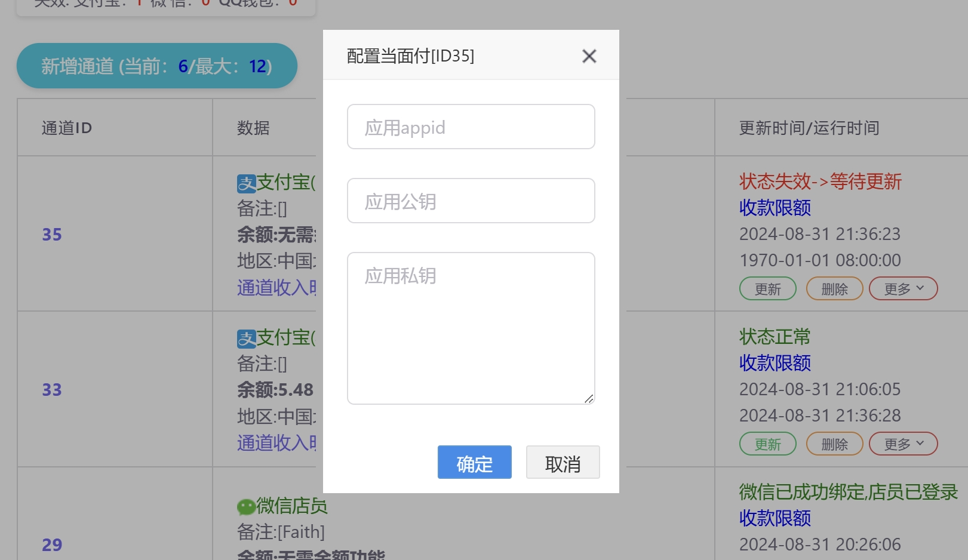Click the 数据 column header

pos(253,128)
